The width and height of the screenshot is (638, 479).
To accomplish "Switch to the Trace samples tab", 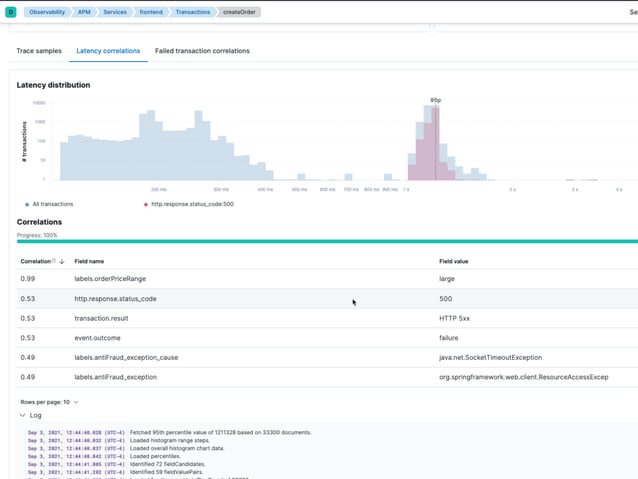I will (x=39, y=51).
